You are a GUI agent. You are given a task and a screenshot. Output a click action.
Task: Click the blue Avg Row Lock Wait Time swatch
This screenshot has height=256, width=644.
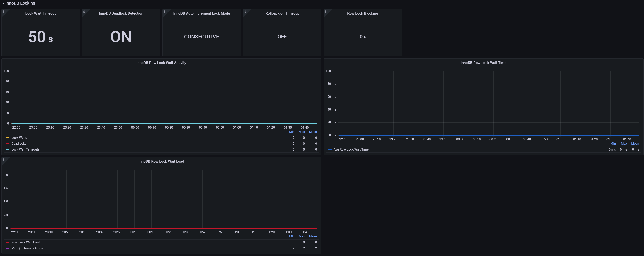click(x=329, y=149)
